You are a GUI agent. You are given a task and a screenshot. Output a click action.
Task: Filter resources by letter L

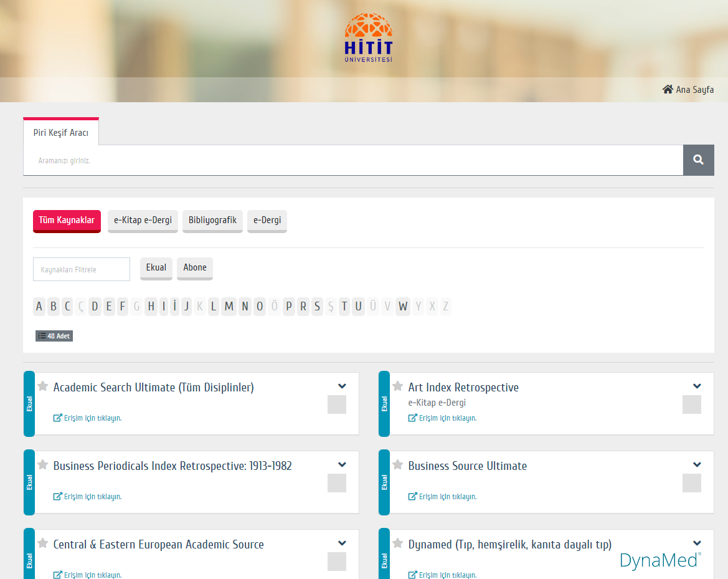(214, 306)
